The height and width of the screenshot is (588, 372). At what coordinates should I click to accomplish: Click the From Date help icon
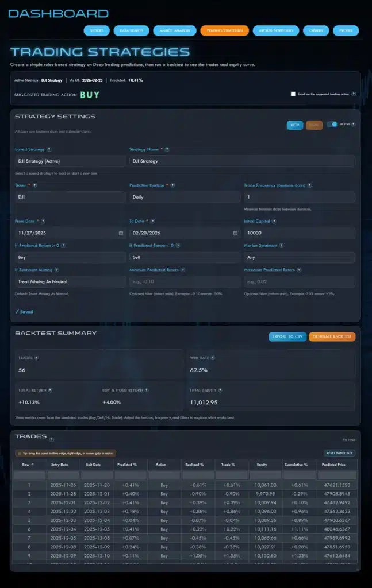point(43,221)
